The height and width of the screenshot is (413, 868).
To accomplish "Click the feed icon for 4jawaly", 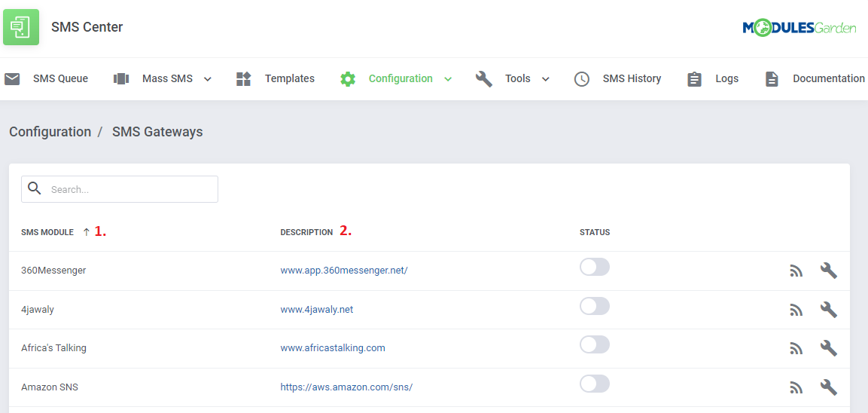I will 796,310.
